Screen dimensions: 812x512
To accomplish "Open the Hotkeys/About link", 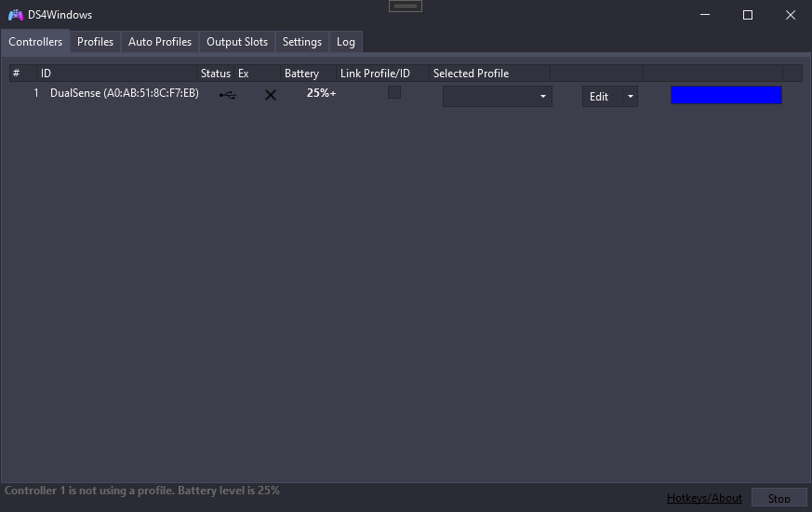I will pyautogui.click(x=704, y=498).
